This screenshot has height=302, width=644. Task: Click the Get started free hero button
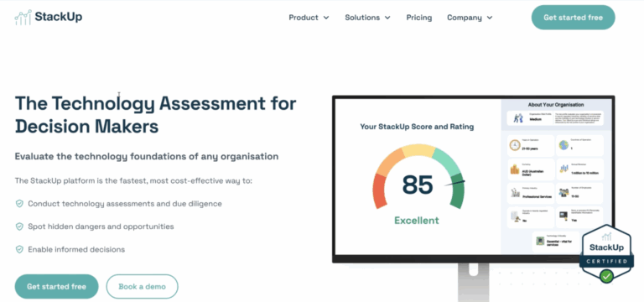point(57,286)
